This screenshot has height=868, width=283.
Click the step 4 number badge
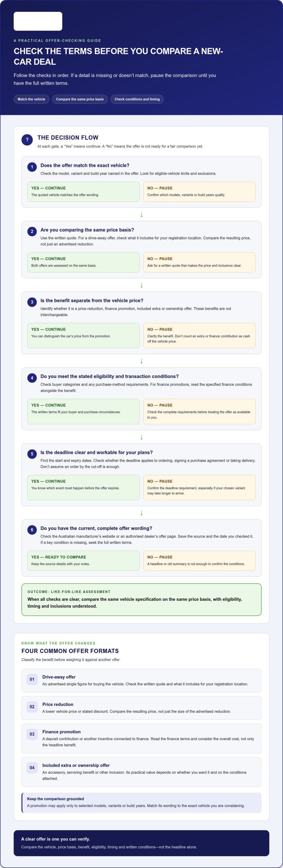(32, 378)
